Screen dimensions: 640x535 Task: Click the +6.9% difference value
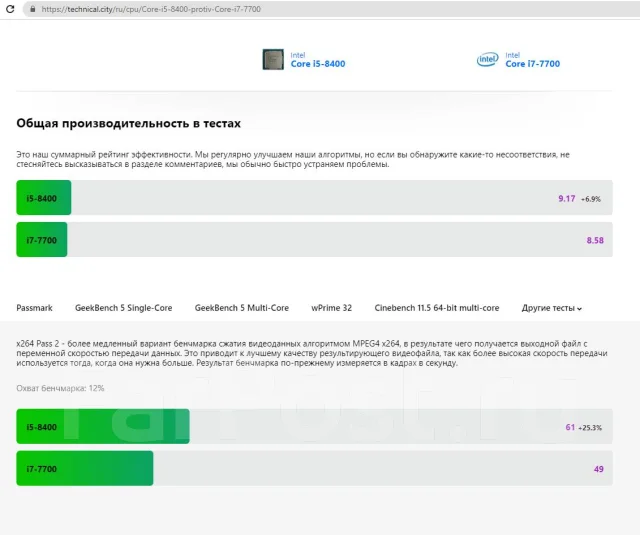(x=591, y=199)
